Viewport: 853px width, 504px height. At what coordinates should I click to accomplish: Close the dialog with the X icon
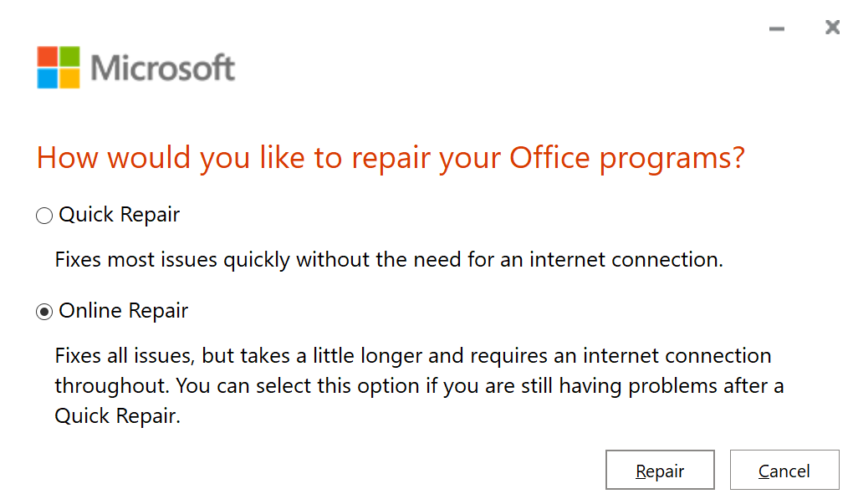pos(832,28)
